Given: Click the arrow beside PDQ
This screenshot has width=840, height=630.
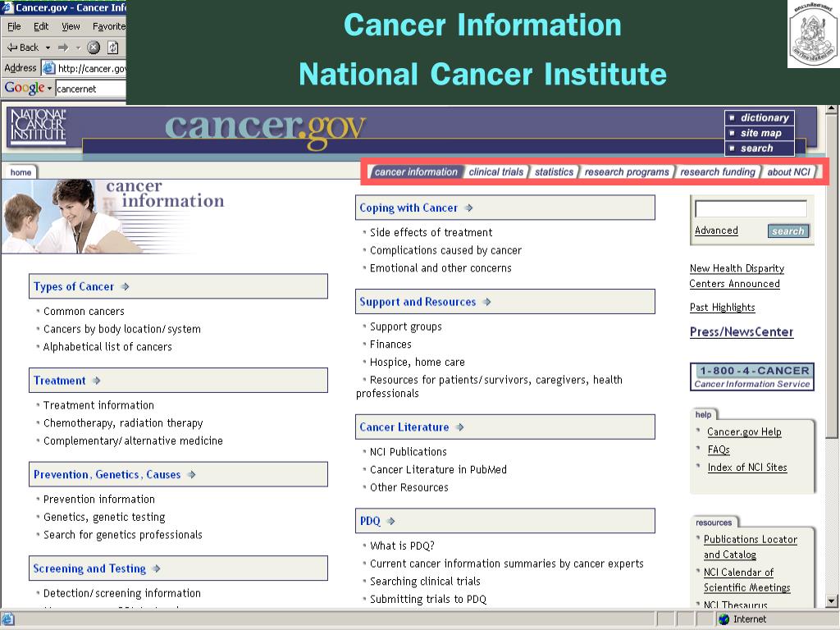Looking at the screenshot, I should tap(391, 521).
